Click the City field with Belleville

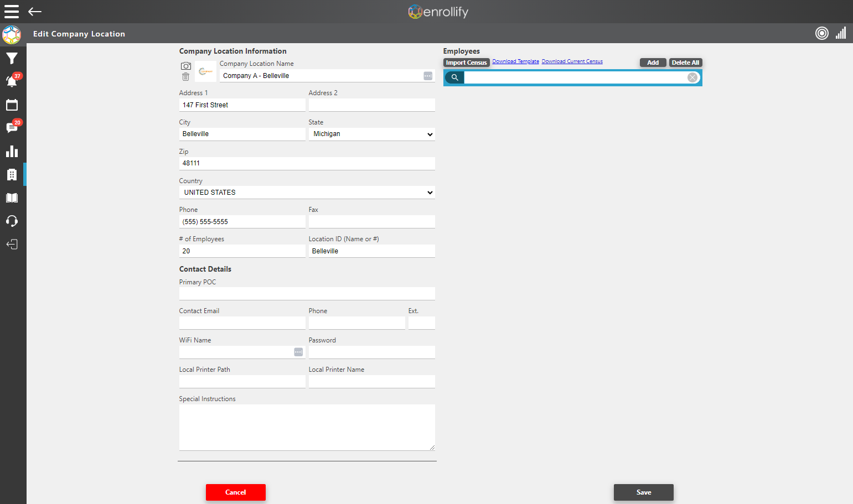click(x=242, y=134)
